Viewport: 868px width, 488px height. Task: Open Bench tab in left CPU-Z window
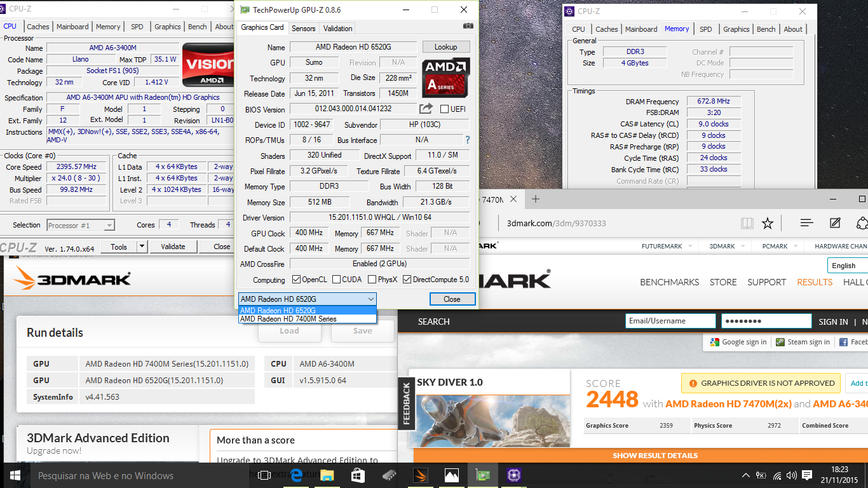[198, 27]
